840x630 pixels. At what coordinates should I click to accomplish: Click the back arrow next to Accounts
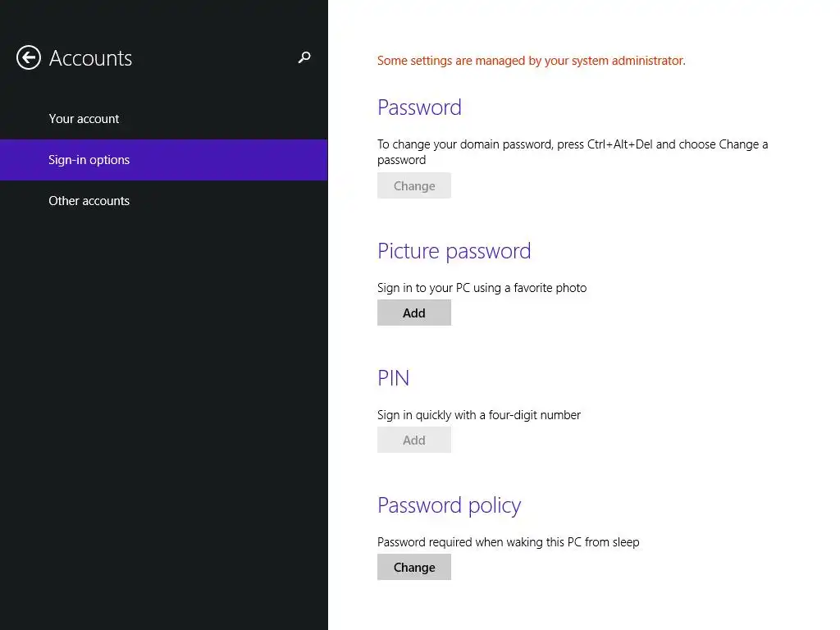[29, 57]
